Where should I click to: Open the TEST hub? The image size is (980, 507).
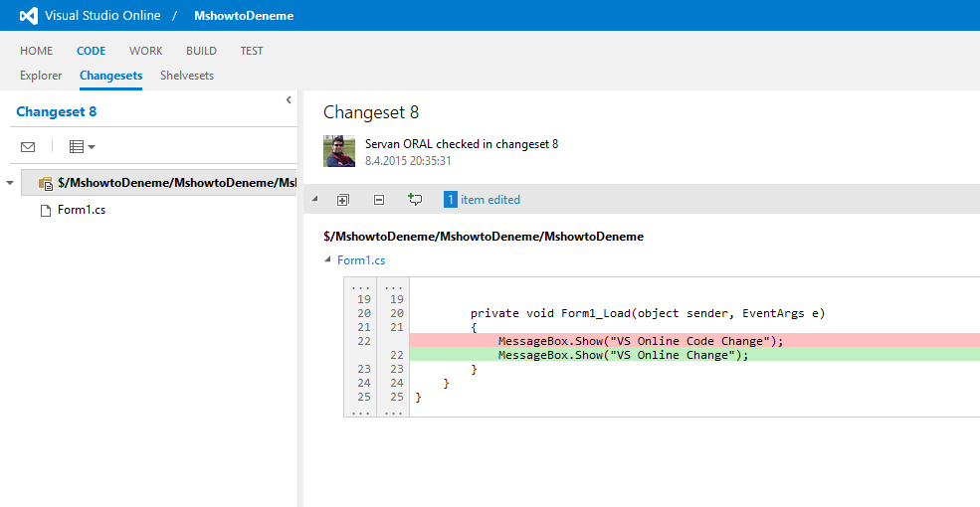(252, 52)
